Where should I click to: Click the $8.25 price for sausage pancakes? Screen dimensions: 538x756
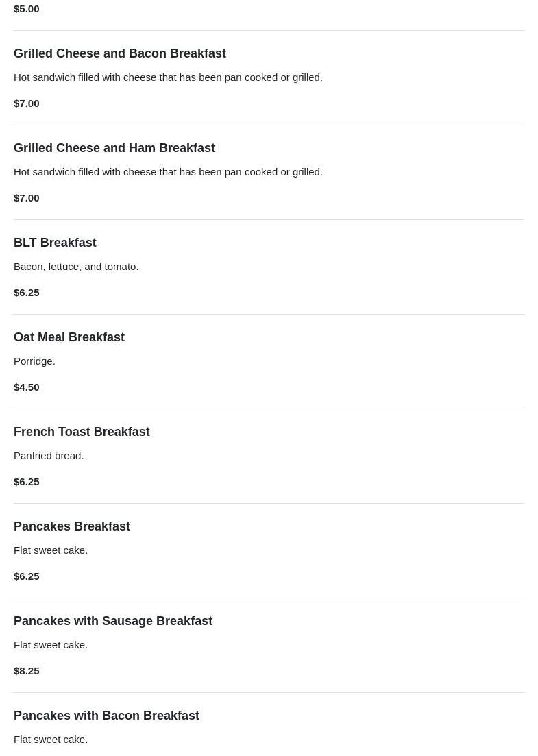27,670
